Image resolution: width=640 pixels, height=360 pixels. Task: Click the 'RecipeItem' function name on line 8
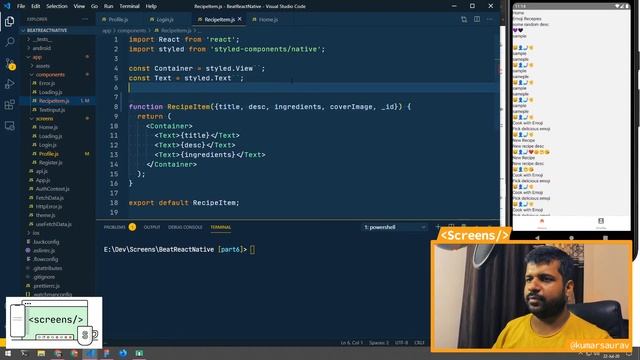coord(189,107)
